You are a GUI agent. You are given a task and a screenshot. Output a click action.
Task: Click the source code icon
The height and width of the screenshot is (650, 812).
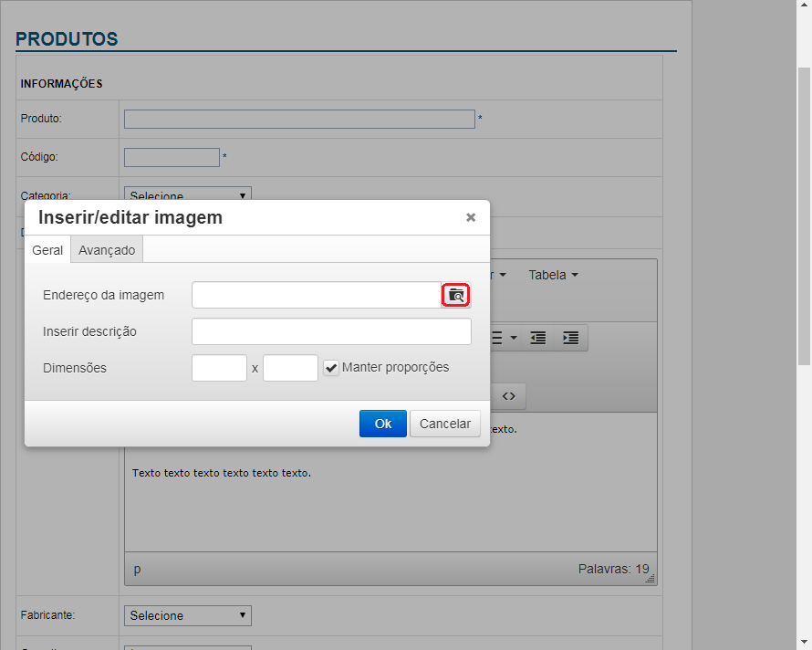tap(509, 396)
